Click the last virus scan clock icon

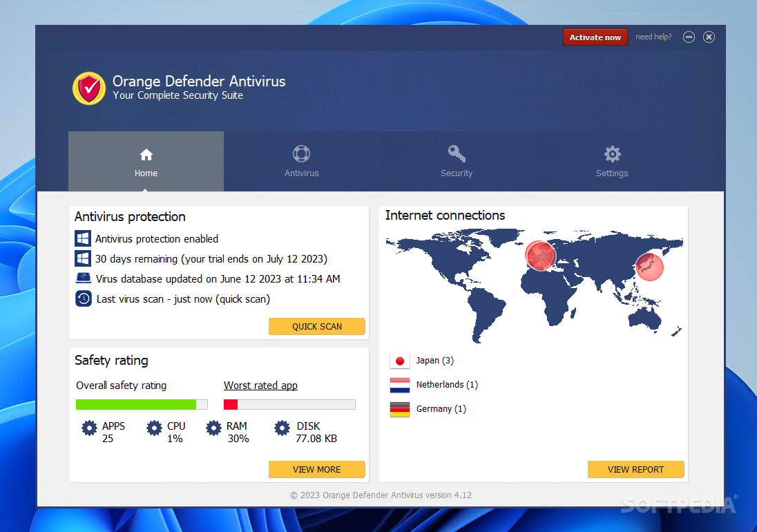[84, 298]
